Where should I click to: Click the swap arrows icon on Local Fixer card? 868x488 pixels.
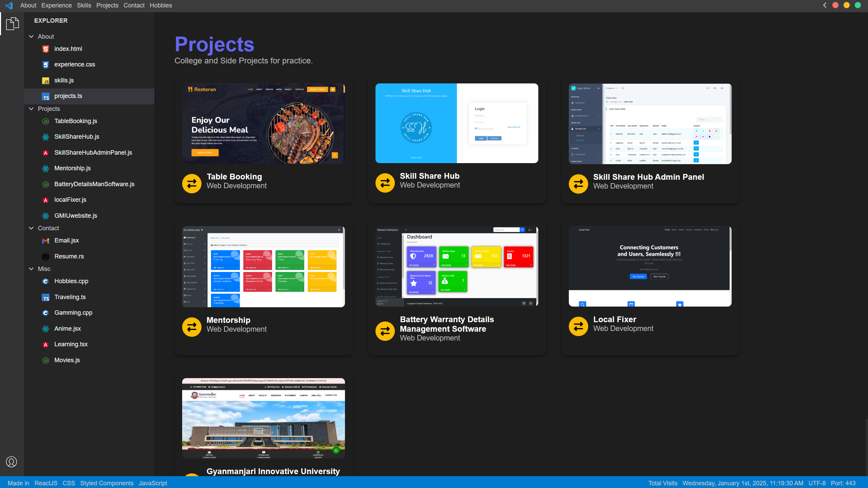578,326
